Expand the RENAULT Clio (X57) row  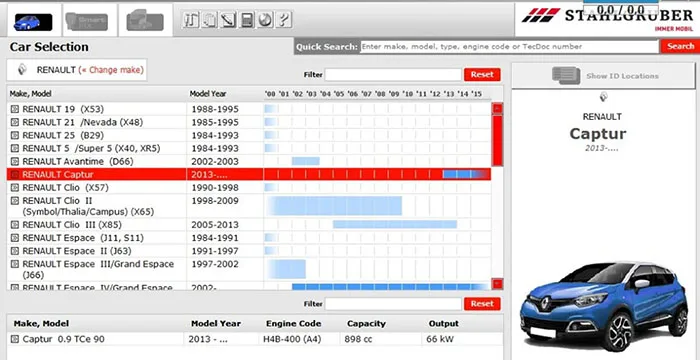click(x=15, y=188)
